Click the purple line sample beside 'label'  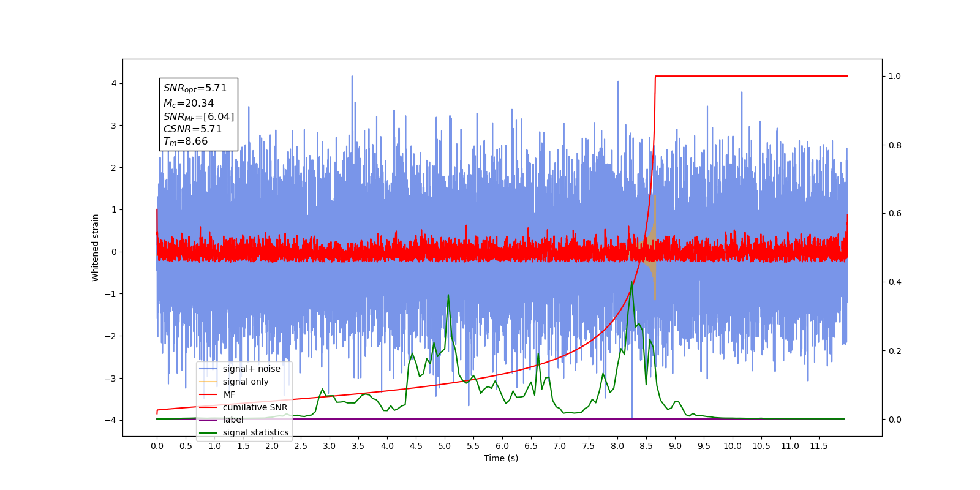pyautogui.click(x=208, y=420)
